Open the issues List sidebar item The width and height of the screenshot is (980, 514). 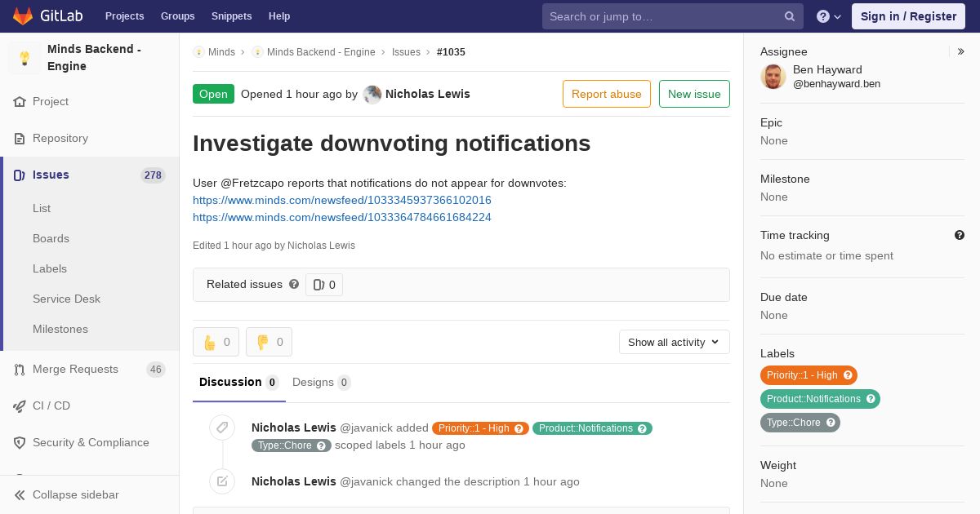click(42, 208)
